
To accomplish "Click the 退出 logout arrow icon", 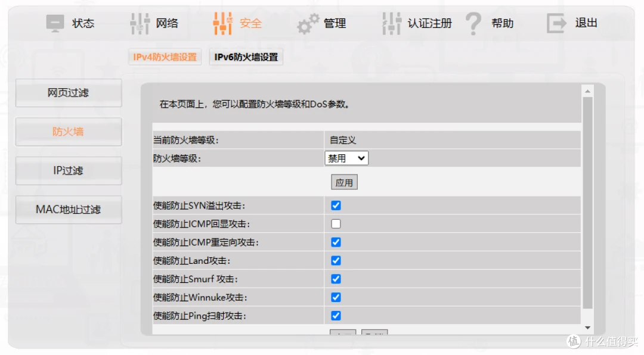I will pyautogui.click(x=556, y=23).
